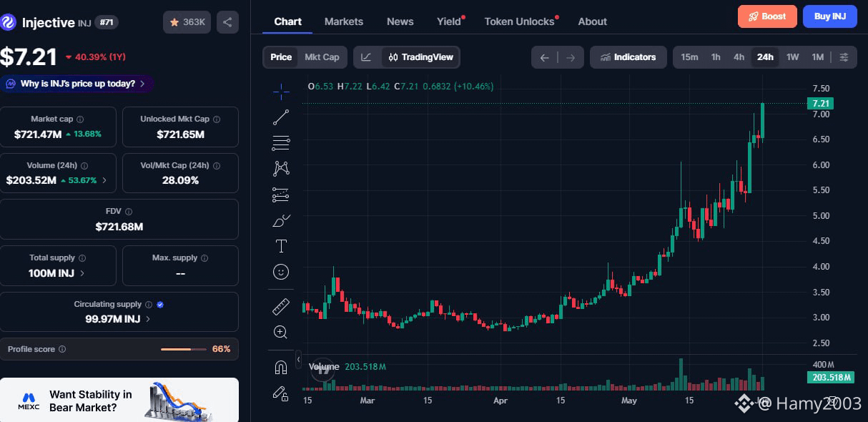Click the Injective logo icon
868x422 pixels.
point(9,22)
